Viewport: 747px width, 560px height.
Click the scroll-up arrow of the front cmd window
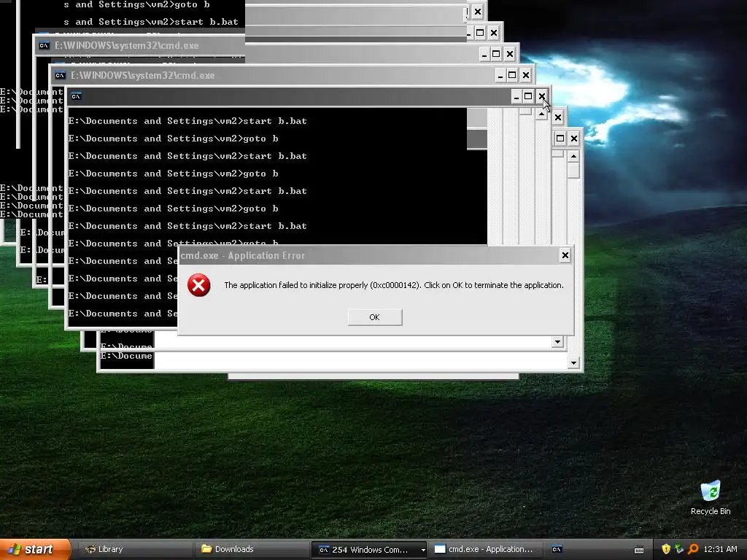coord(542,114)
